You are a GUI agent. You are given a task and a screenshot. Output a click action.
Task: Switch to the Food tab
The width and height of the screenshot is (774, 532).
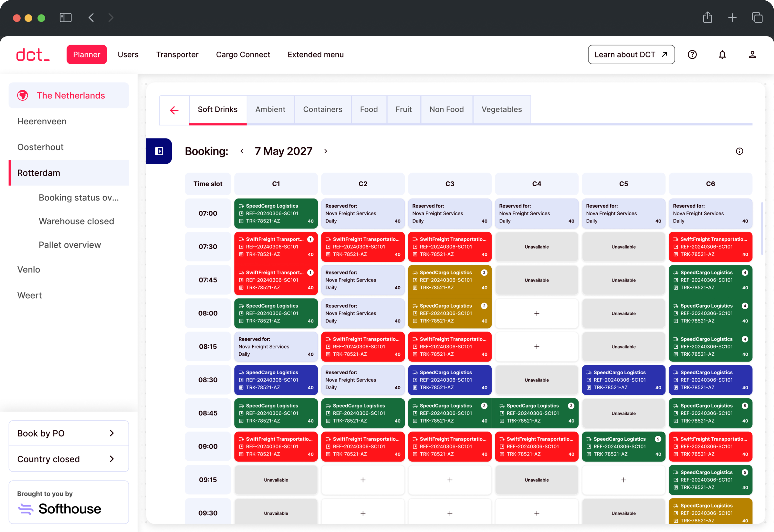click(369, 109)
